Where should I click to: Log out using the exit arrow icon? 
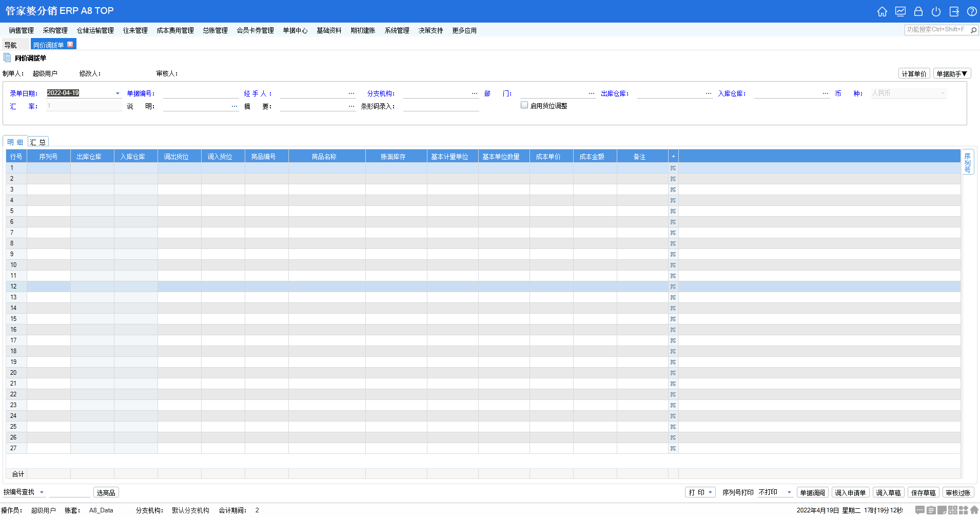tap(954, 11)
